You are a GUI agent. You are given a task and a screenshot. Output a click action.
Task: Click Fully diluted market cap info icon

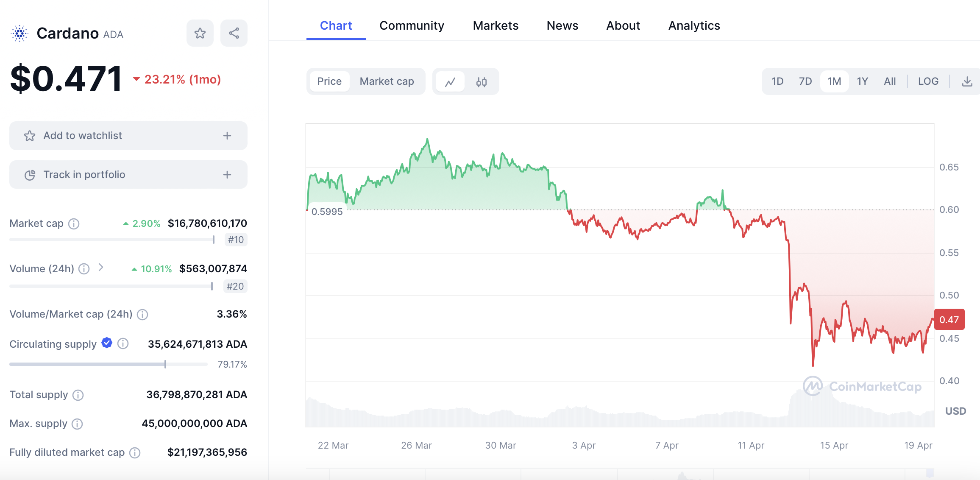[135, 453]
